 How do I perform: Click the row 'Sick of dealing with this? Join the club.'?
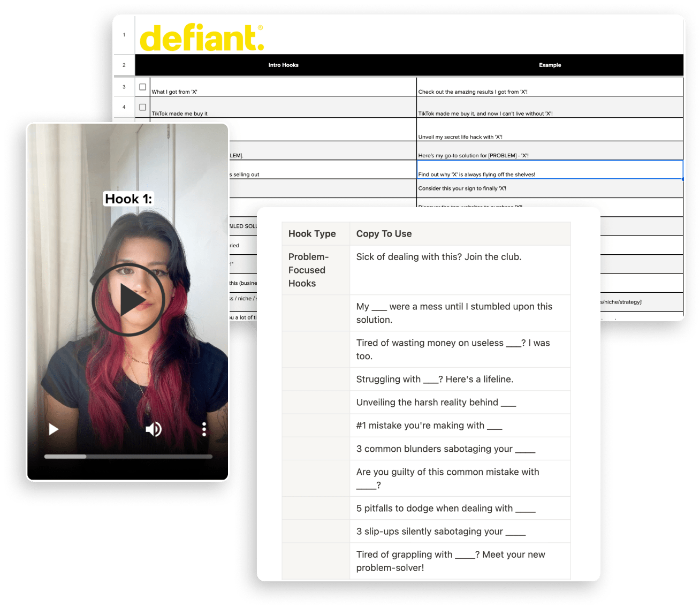[460, 270]
